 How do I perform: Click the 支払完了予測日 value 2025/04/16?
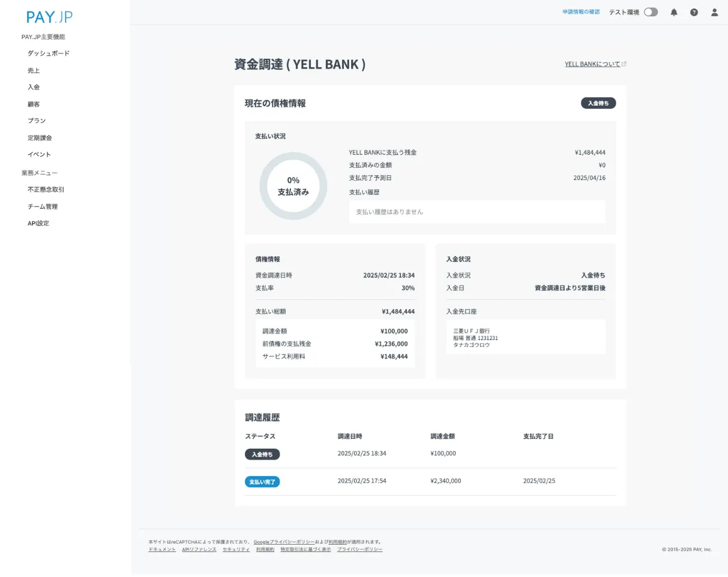tap(589, 178)
